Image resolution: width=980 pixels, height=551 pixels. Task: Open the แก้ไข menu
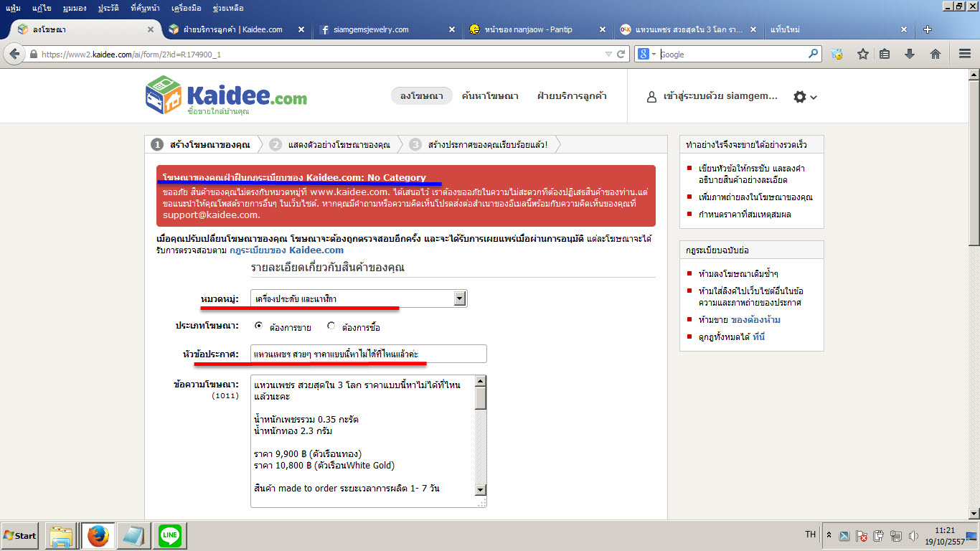coord(42,8)
